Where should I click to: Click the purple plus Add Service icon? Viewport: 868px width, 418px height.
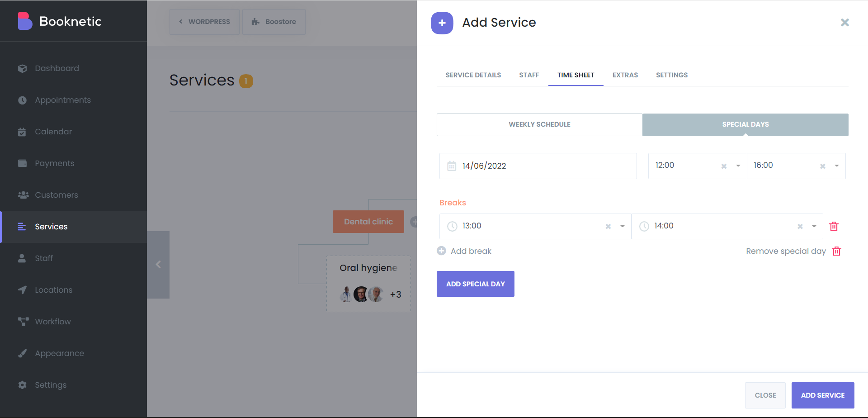442,23
